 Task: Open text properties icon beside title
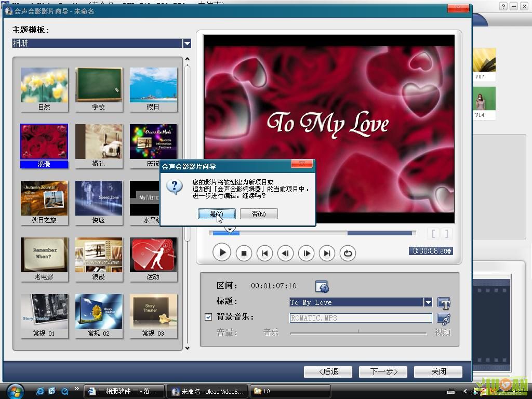click(444, 303)
